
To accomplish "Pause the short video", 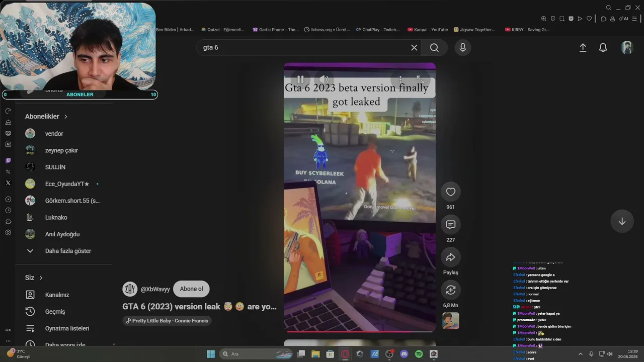I will point(300,79).
